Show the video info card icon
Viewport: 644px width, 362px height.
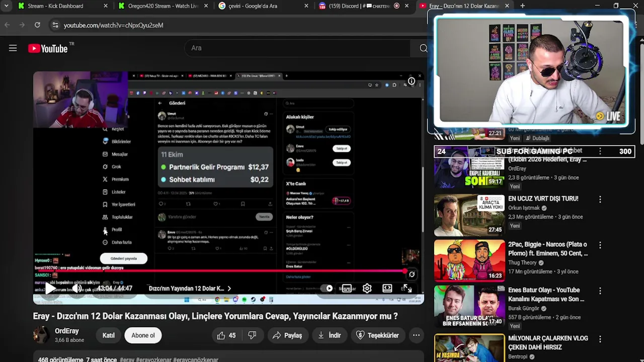pyautogui.click(x=411, y=81)
